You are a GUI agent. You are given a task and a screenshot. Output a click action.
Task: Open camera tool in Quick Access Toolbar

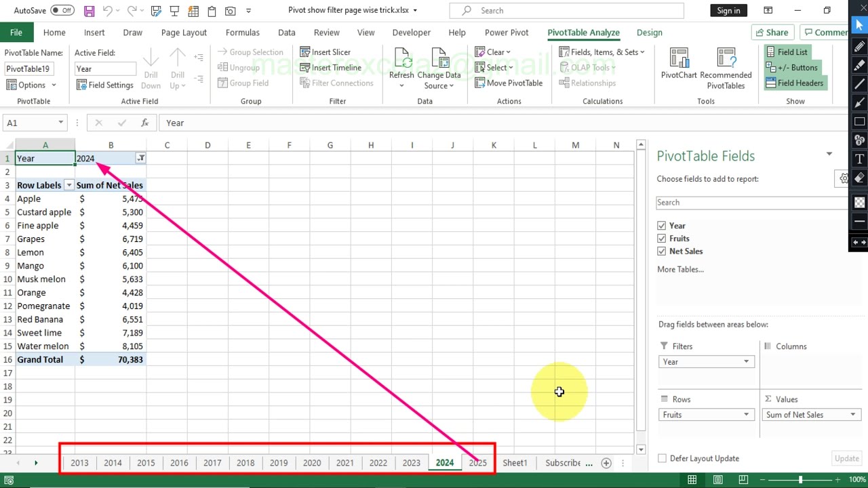pos(230,11)
